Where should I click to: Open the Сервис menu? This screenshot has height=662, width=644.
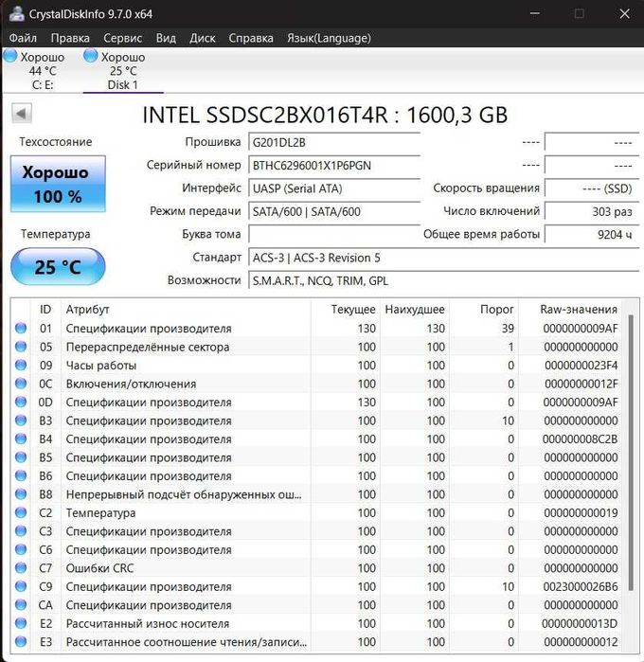(122, 38)
